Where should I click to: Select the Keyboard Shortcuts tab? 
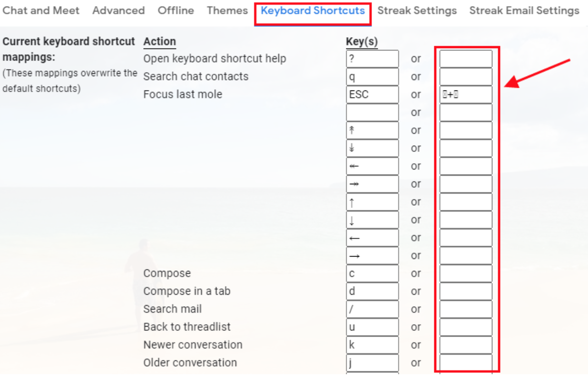[x=313, y=10]
